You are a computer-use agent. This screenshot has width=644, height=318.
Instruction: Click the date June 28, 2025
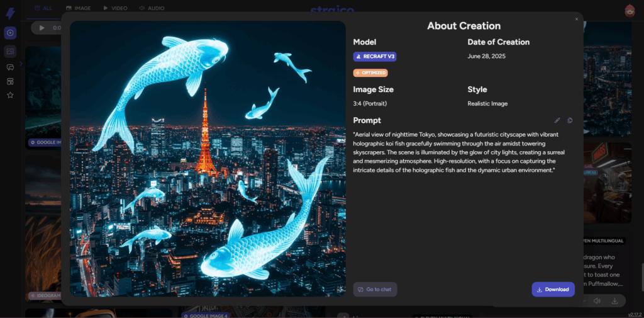486,57
